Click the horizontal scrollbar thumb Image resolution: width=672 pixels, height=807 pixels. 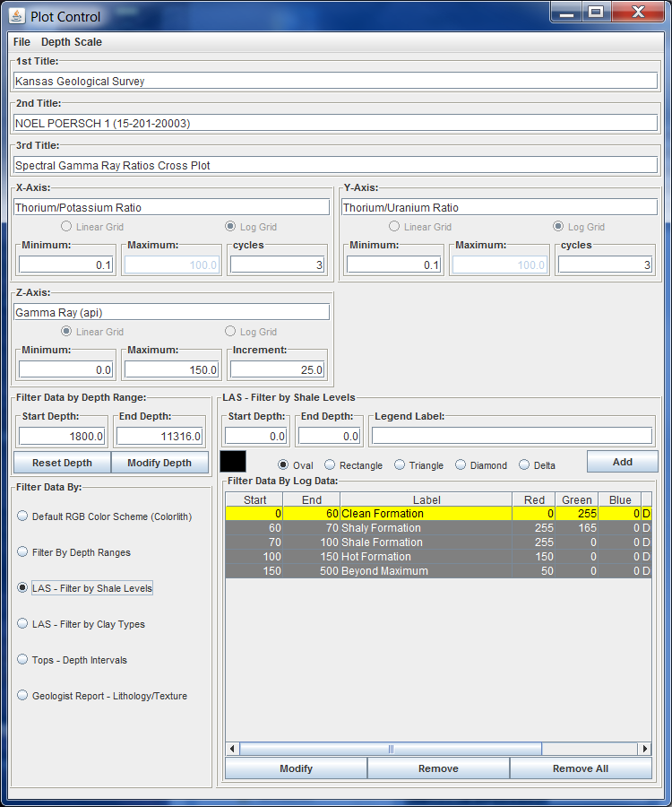[x=391, y=749]
